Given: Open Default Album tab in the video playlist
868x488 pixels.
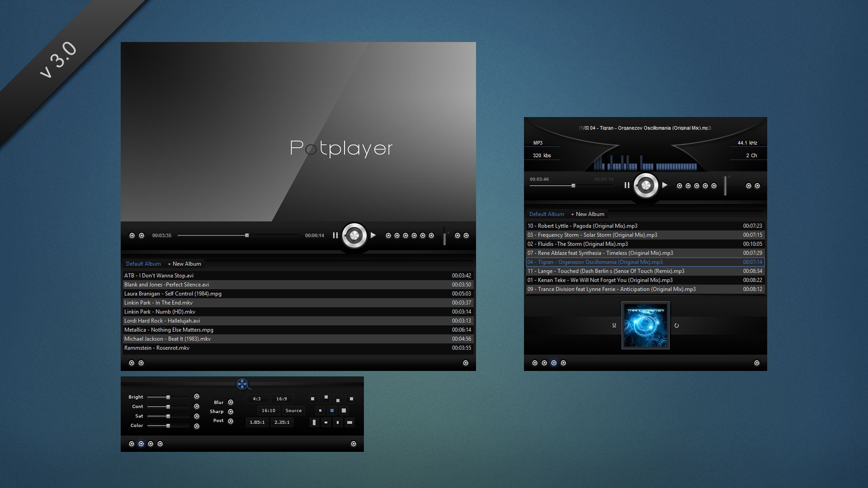Looking at the screenshot, I should [143, 264].
